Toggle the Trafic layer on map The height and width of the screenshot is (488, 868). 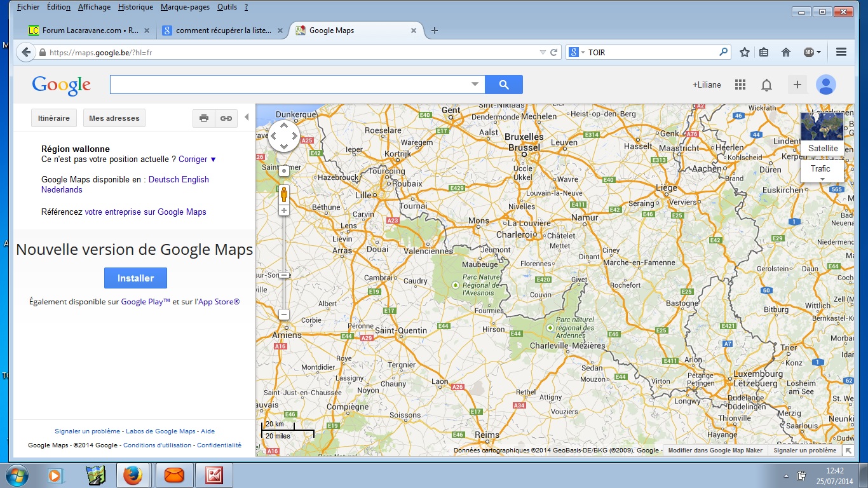(821, 169)
